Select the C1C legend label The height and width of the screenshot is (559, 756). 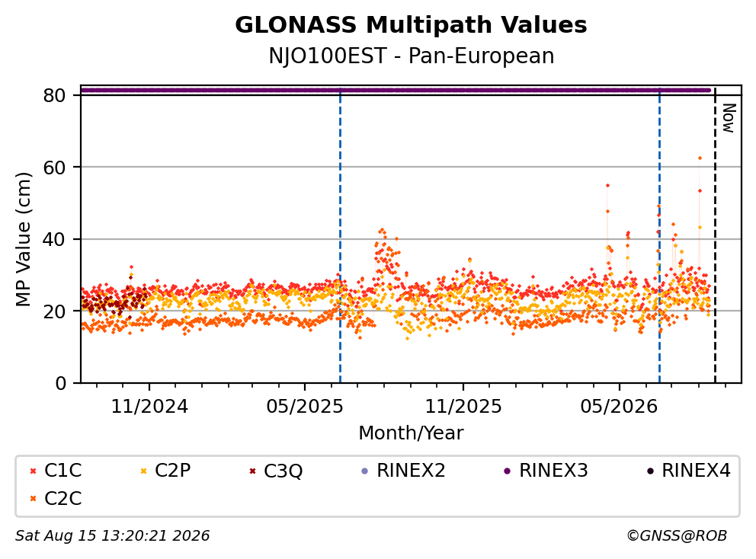click(63, 471)
